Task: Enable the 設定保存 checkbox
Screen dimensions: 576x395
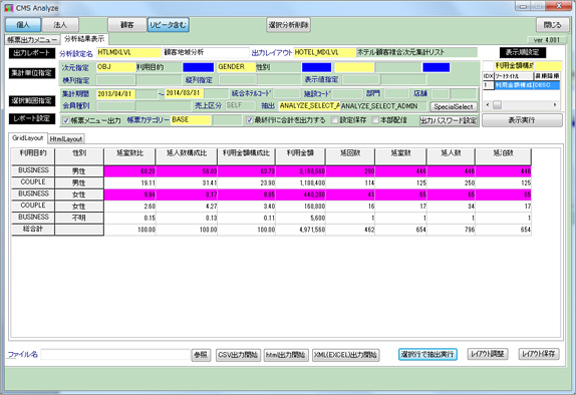Action: click(x=335, y=120)
